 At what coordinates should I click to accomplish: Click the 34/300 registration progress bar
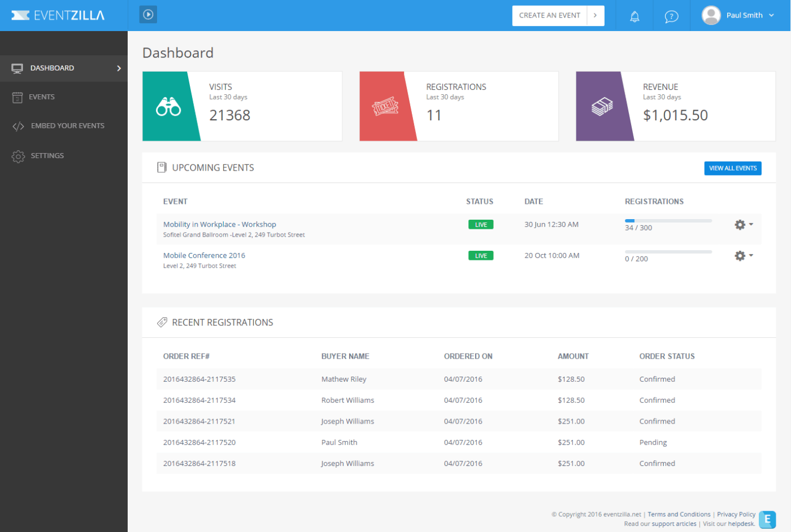pyautogui.click(x=668, y=221)
